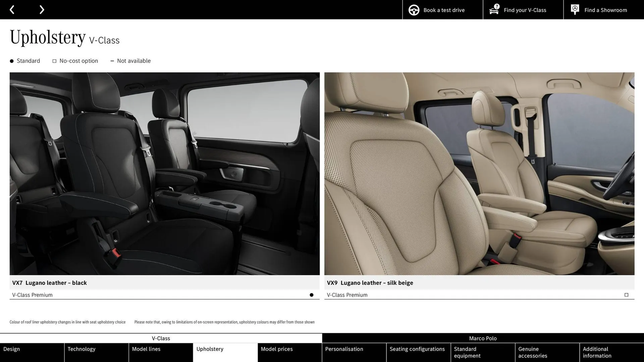The height and width of the screenshot is (362, 644).
Task: Switch to the Marco Polo tab
Action: click(483, 338)
